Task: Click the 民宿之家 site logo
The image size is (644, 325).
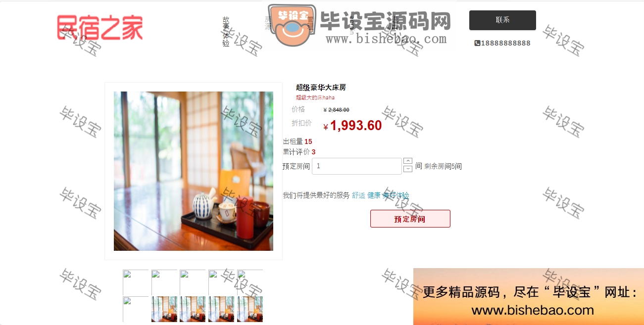Action: [x=100, y=27]
